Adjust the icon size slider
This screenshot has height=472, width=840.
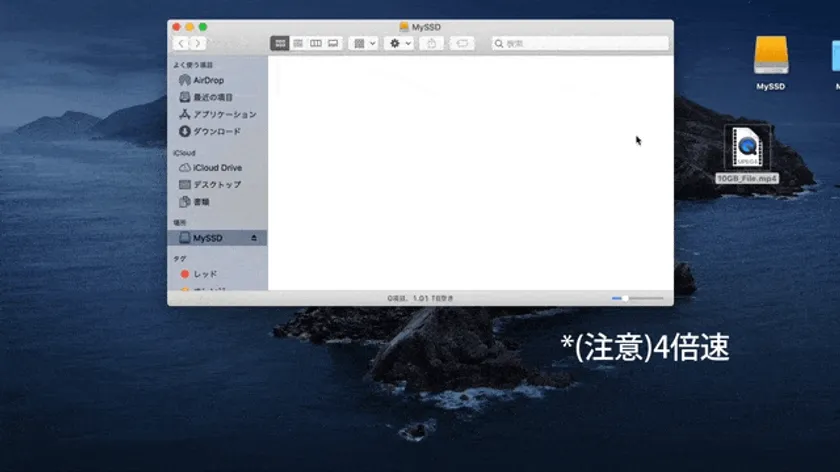pyautogui.click(x=626, y=298)
